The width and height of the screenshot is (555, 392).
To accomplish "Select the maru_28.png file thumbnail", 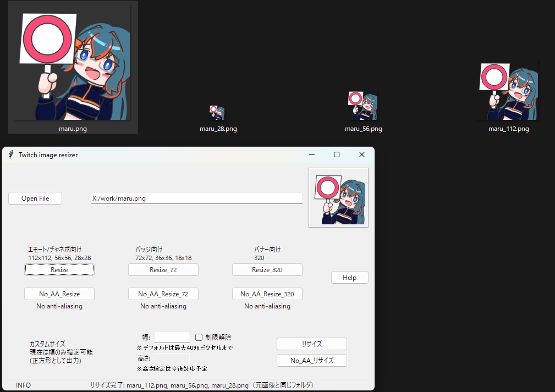I will pos(217,113).
